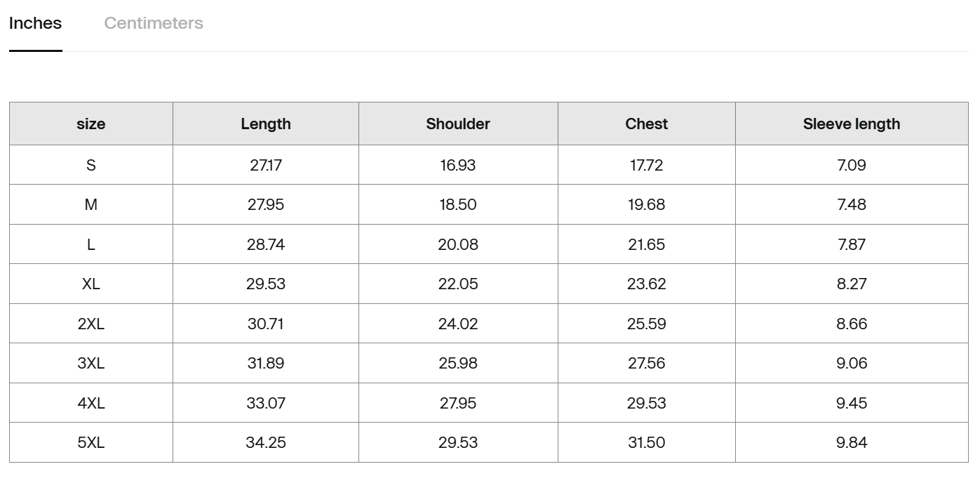Click the Shoulder column header
980x483 pixels.
tap(458, 124)
